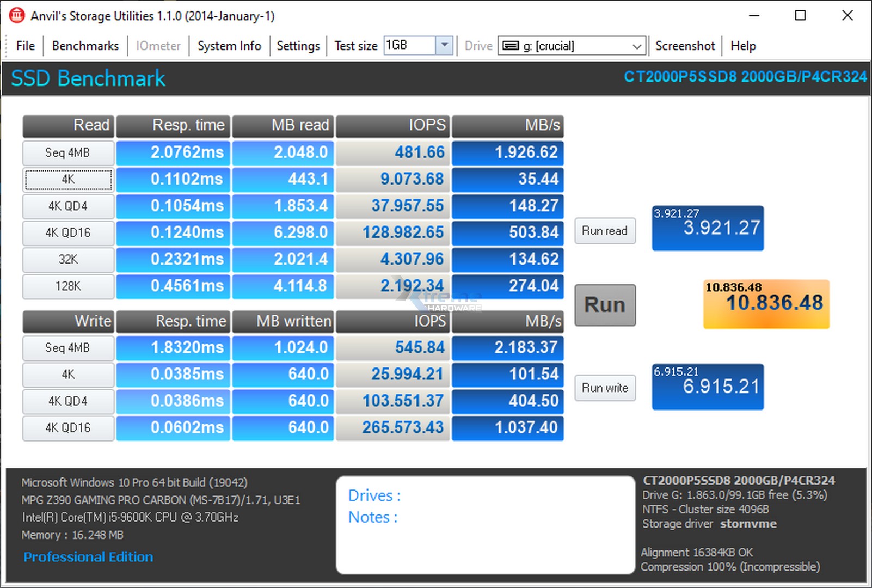This screenshot has height=588, width=872.
Task: Open the Settings menu
Action: pyautogui.click(x=298, y=46)
